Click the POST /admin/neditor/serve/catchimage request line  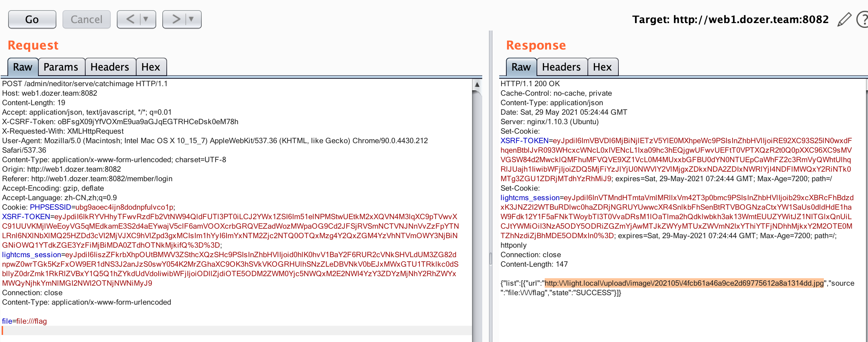point(85,84)
